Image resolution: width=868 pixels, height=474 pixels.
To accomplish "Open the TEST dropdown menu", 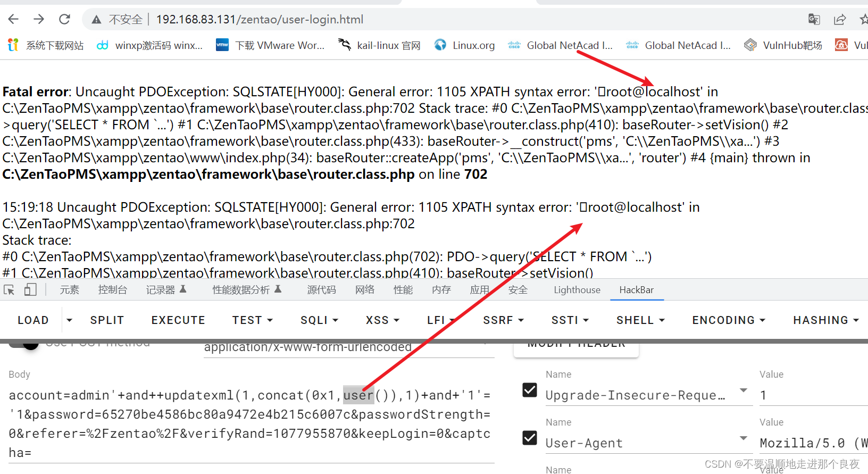I will (x=253, y=320).
